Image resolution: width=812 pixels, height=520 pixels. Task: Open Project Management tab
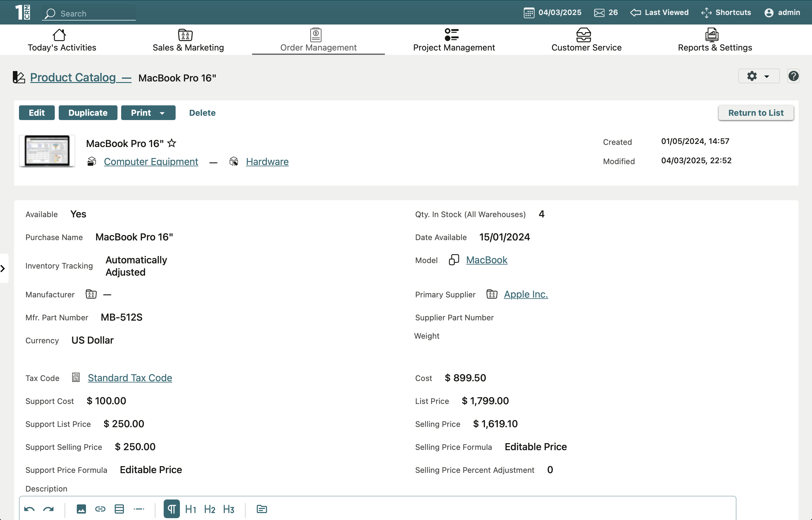point(454,40)
